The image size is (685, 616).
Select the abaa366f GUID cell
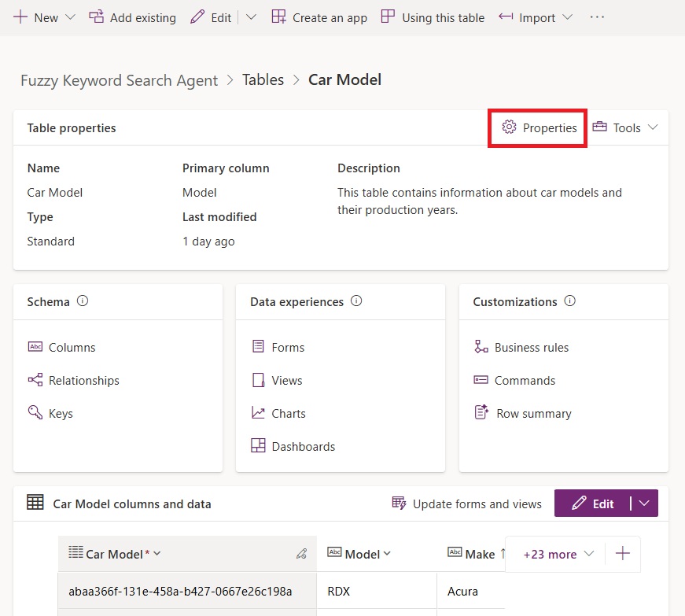(x=187, y=591)
